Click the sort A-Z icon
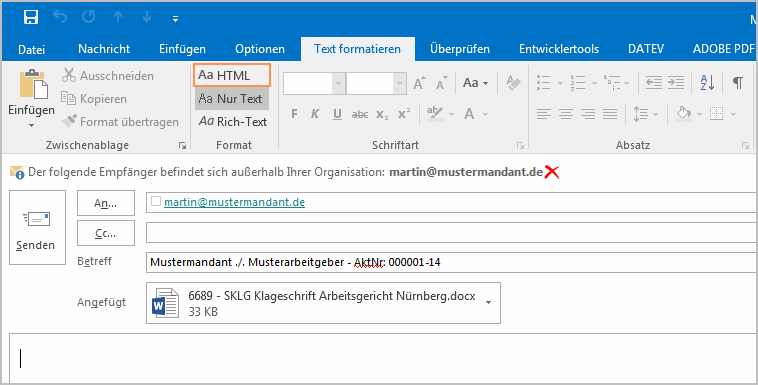The width and height of the screenshot is (758, 385). click(x=707, y=83)
